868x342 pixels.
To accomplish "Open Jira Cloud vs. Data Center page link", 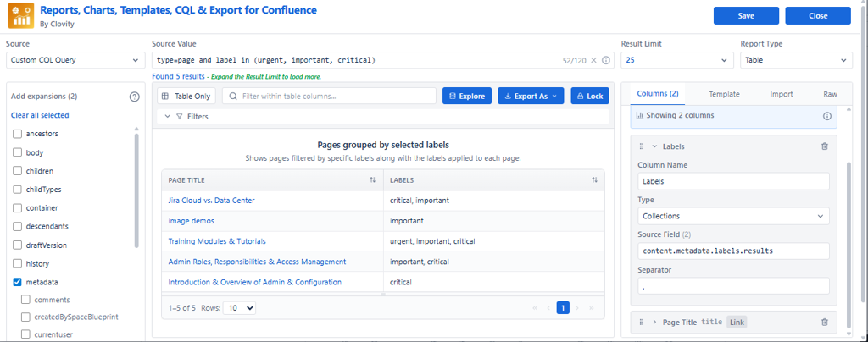I will click(x=211, y=201).
